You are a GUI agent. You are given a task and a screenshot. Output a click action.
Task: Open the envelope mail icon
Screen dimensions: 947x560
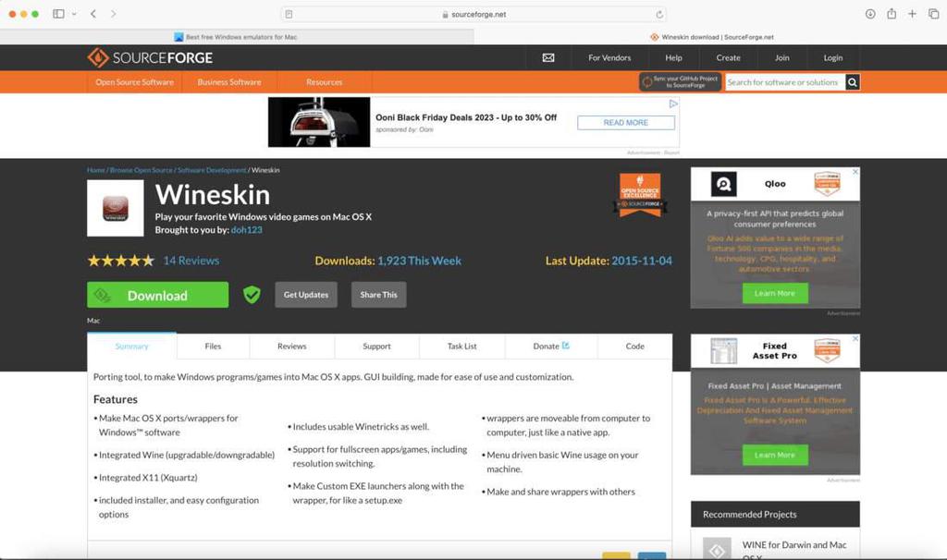click(548, 58)
